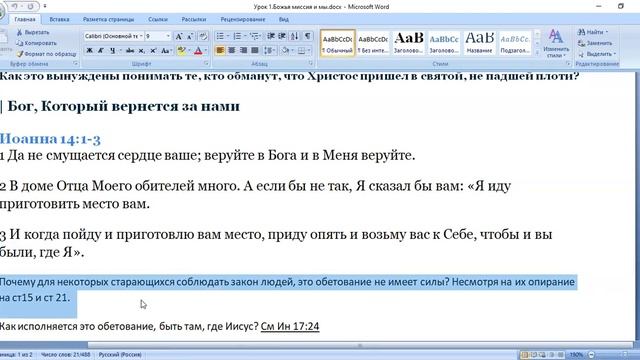Image resolution: width=640 pixels, height=360 pixels.
Task: Open the line spacing menu
Action: 269,51
